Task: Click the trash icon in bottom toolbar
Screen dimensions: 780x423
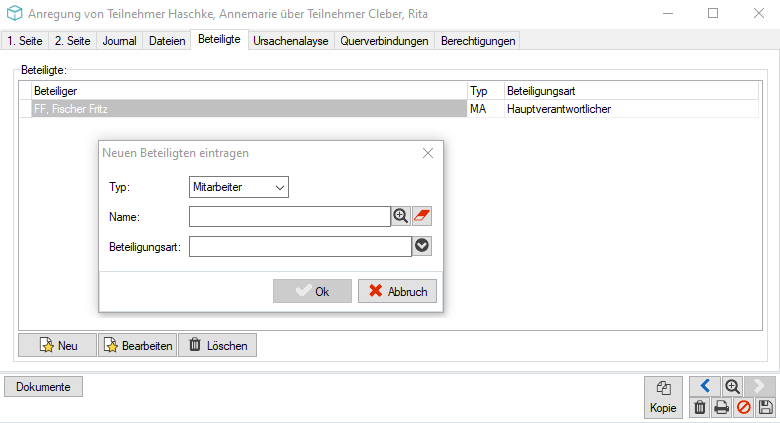Action: (700, 408)
